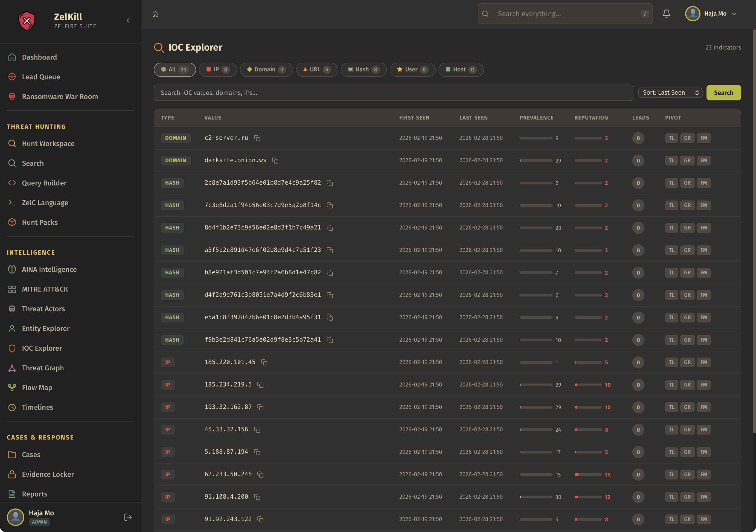Click the reputation bar for 62.233.50.246

(x=588, y=474)
